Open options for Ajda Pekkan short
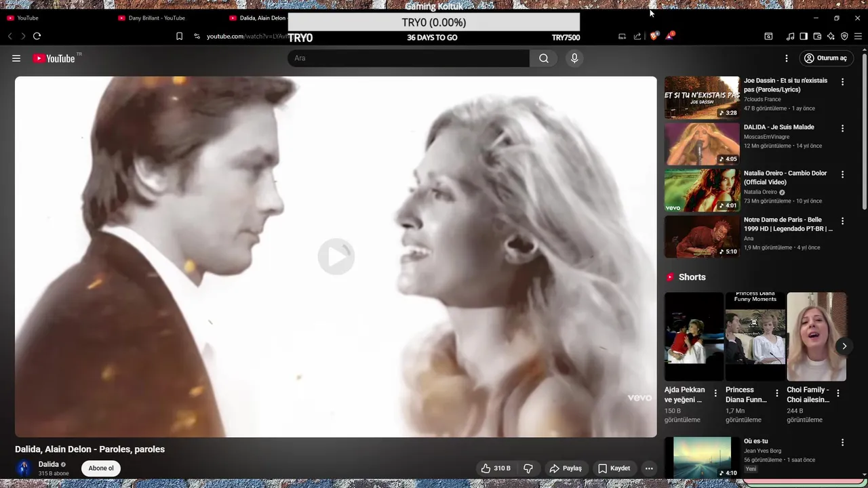 715,393
